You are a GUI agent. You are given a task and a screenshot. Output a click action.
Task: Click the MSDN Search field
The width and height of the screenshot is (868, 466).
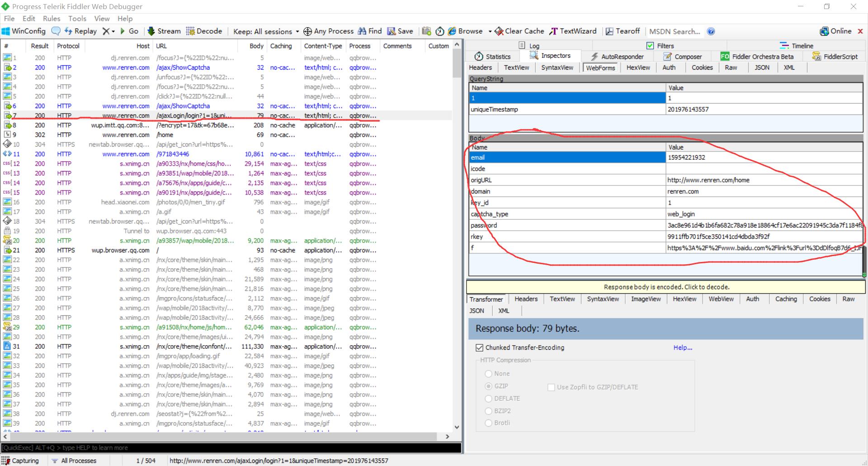[675, 31]
